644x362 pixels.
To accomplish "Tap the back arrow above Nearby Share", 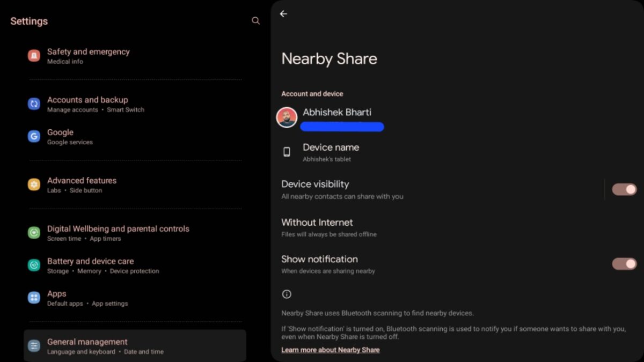I will click(283, 14).
